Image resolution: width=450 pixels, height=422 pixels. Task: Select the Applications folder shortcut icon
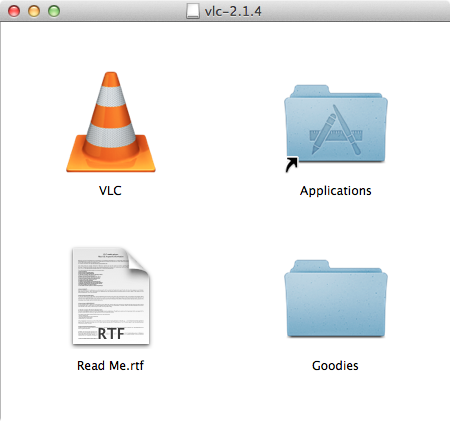click(x=336, y=128)
